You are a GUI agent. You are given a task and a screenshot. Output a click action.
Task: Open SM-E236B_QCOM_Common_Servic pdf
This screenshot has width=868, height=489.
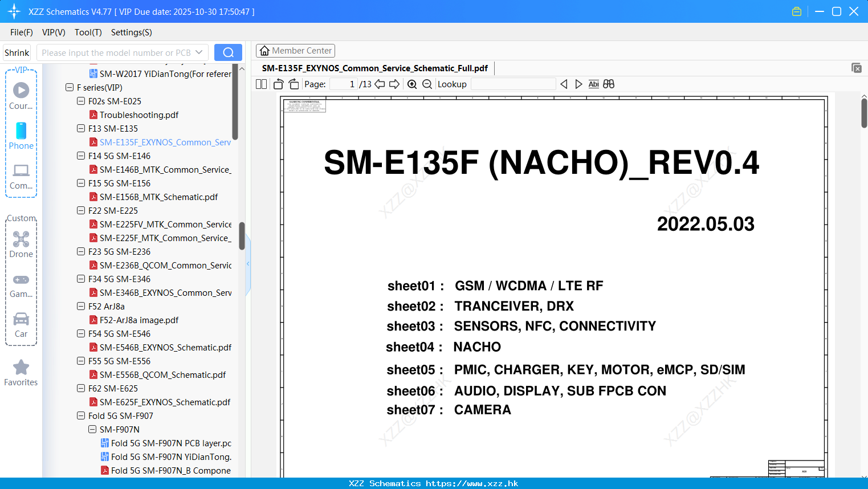click(160, 265)
